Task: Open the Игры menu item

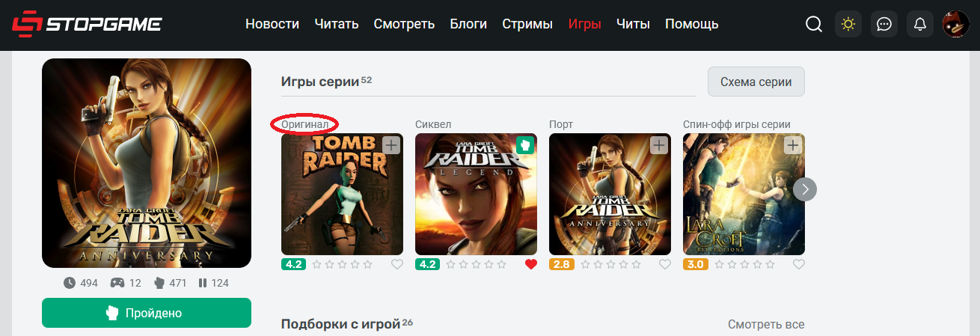Action: click(585, 24)
